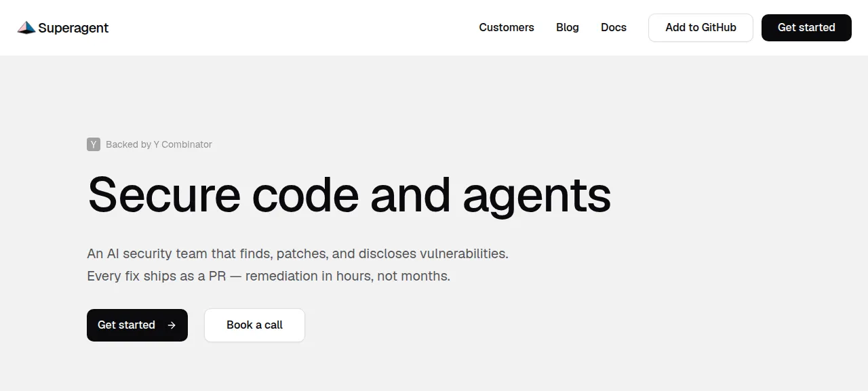Click the header Get started button
This screenshot has width=868, height=391.
click(x=806, y=28)
